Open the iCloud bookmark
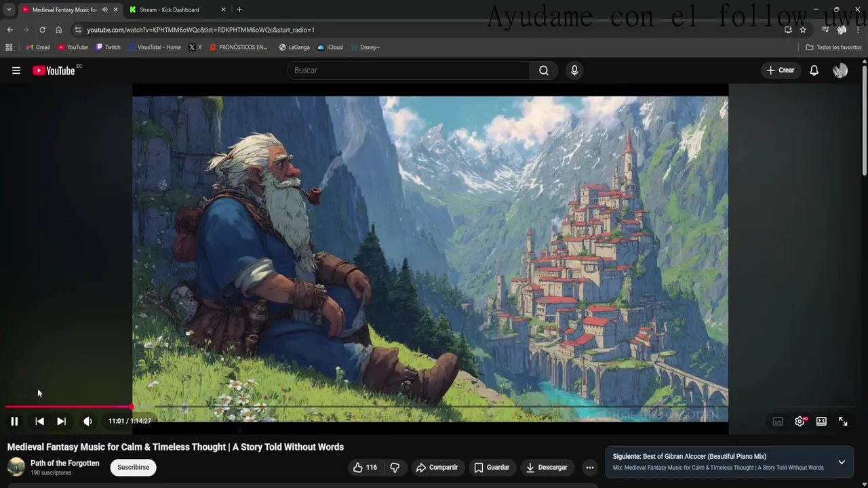 (x=330, y=47)
